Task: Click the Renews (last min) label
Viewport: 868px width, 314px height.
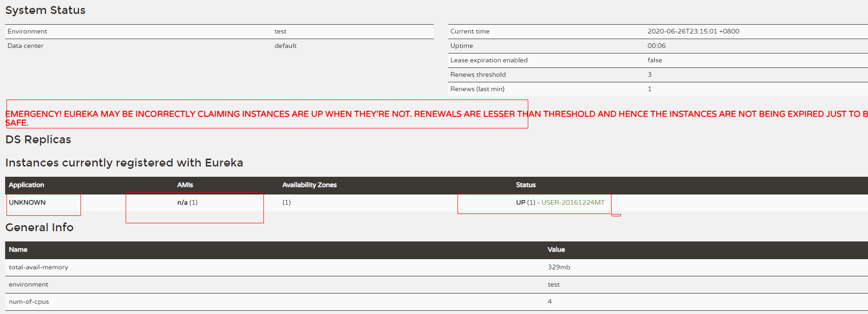Action: click(478, 89)
